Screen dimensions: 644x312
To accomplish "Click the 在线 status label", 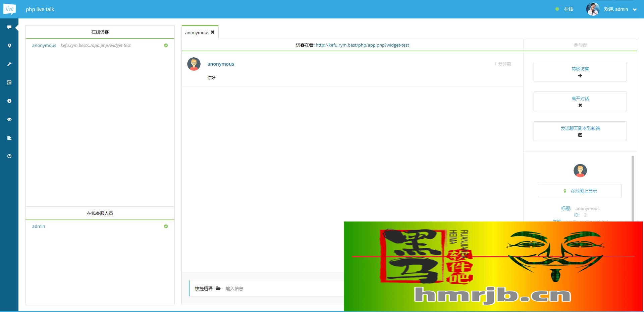I will (569, 9).
